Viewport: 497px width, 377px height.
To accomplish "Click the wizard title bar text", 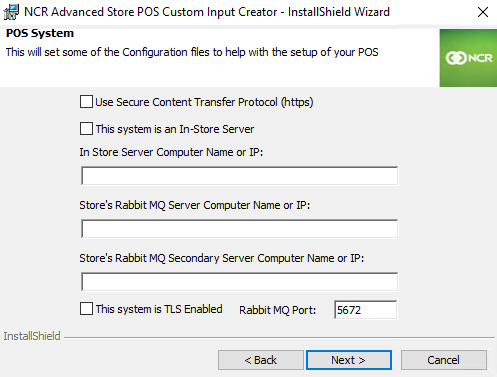I will coord(207,12).
